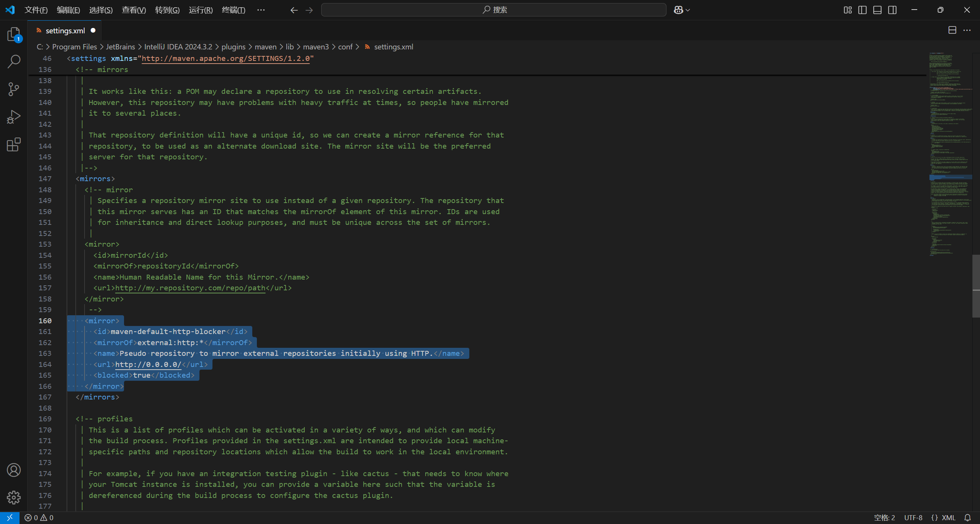Click the <mirrors> opening tag line 147
980x524 pixels.
tap(95, 179)
